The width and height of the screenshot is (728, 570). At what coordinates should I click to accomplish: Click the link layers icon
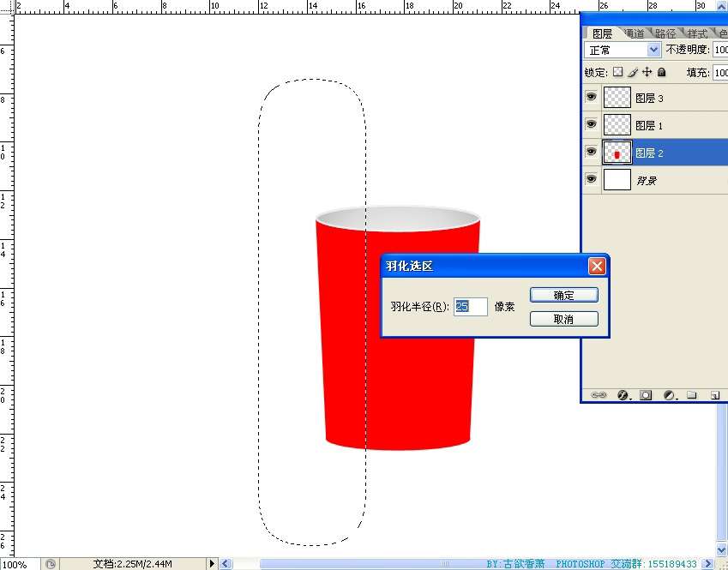click(599, 395)
